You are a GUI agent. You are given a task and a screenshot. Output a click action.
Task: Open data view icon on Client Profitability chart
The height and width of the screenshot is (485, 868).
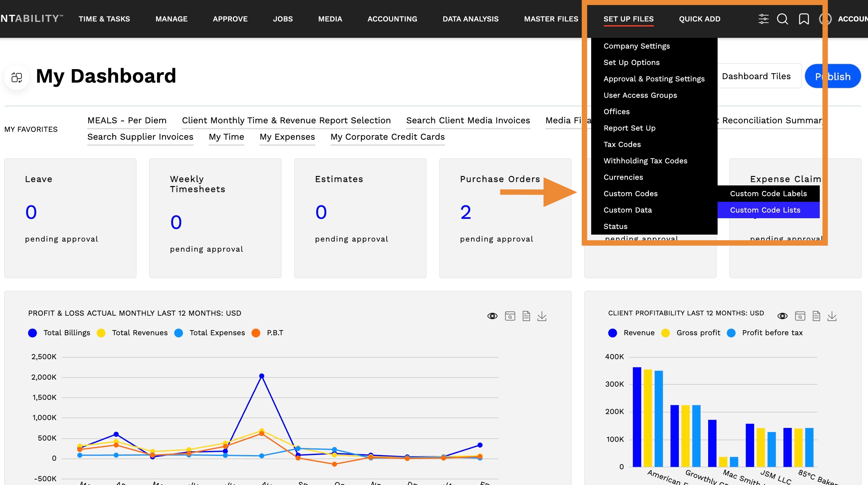[x=800, y=316]
